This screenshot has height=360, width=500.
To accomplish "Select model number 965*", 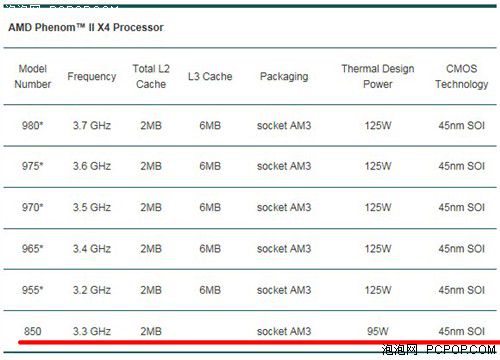I will (32, 249).
